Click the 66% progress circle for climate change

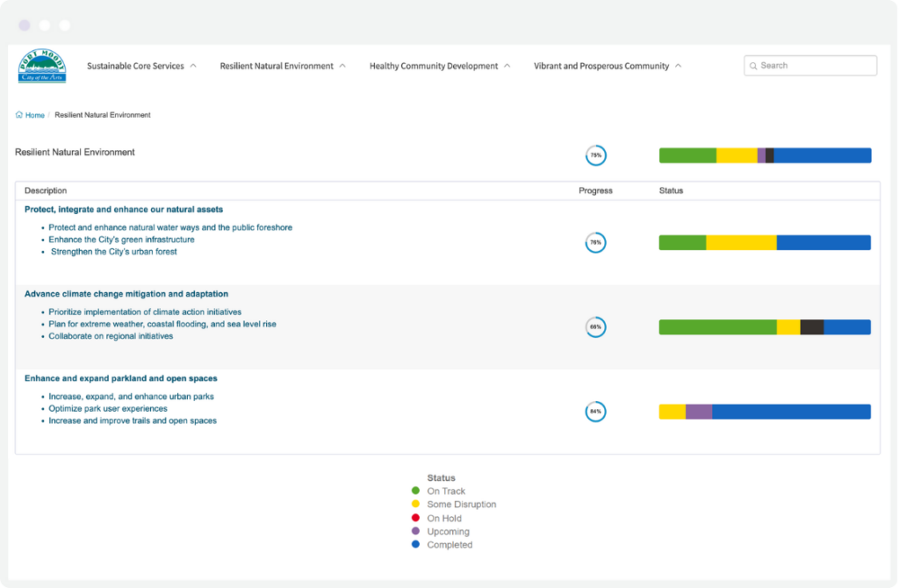(596, 327)
